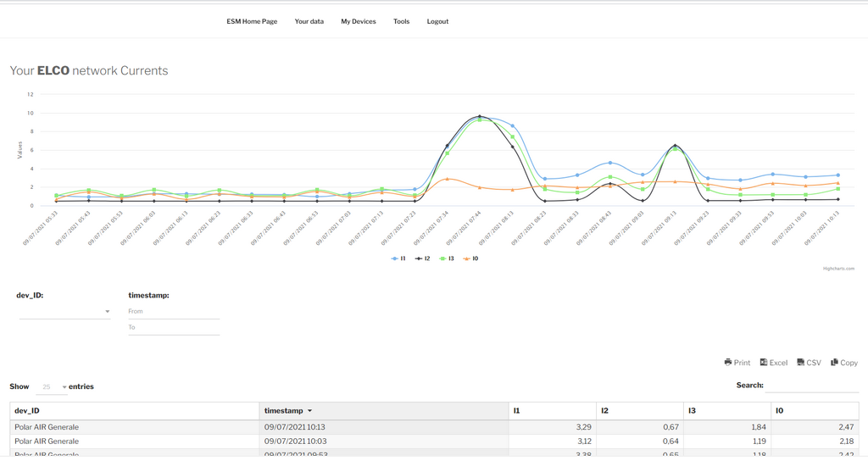
Task: Go to ESM Home Page
Action: (252, 21)
